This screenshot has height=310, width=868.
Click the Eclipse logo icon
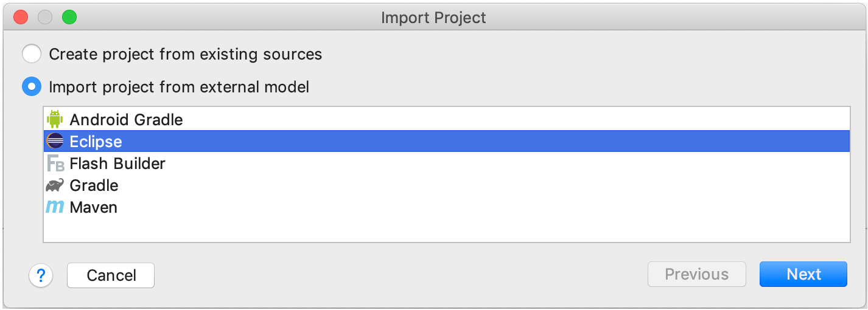point(55,142)
